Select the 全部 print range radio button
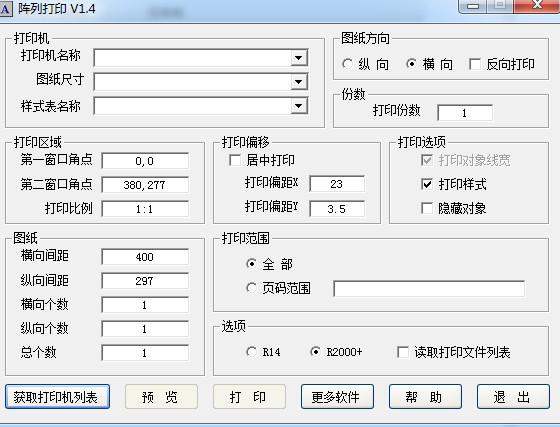The image size is (560, 427). tap(251, 264)
